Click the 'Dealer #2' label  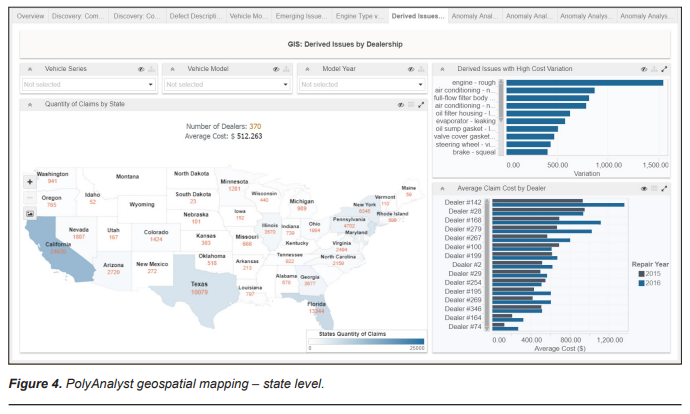(x=467, y=264)
